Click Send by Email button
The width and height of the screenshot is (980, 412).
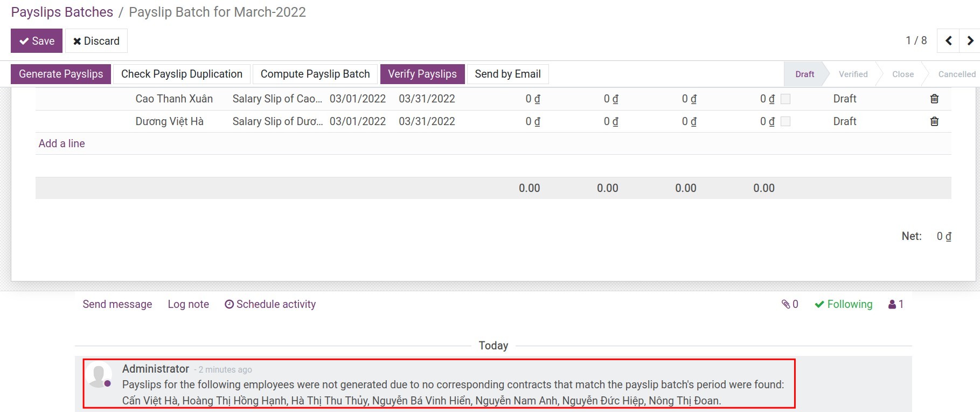point(508,74)
